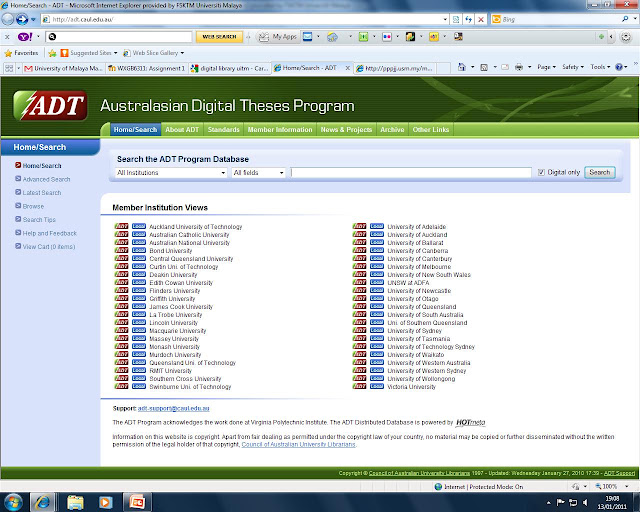Open View Cart (0 items) link
640x512 pixels.
(49, 247)
